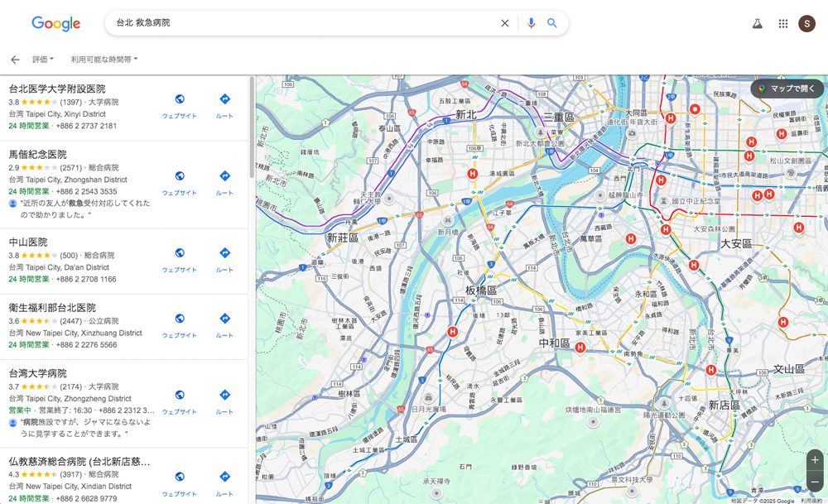
Task: Get route to 台北医学大学附設医院
Action: (x=224, y=106)
